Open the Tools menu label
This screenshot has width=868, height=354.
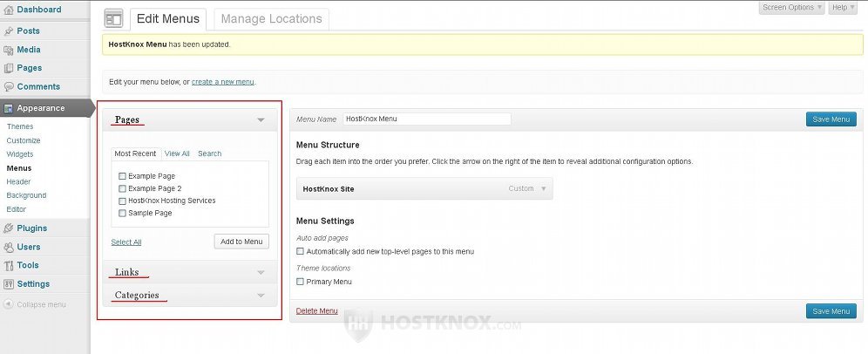click(x=28, y=265)
